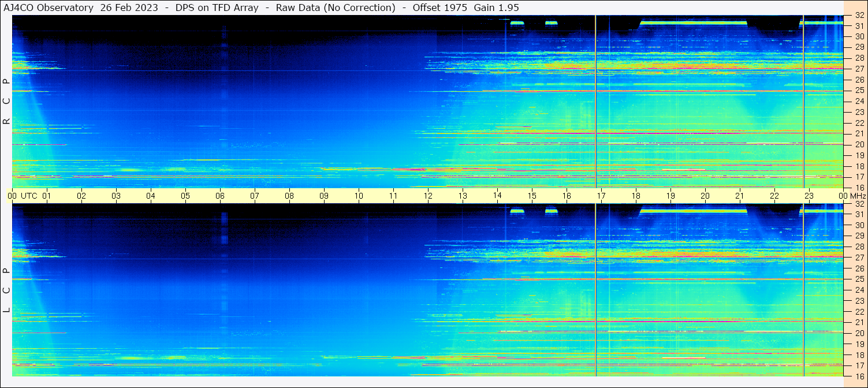The width and height of the screenshot is (868, 388).
Task: Click the 22 MHz label in RCP panel
Action: [859, 123]
